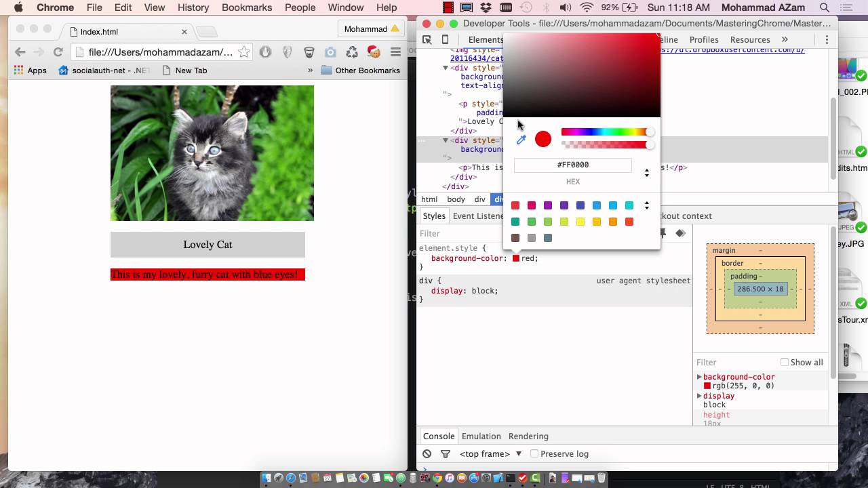Open Spotlight search in menu bar
This screenshot has width=868, height=488.
tap(825, 7)
